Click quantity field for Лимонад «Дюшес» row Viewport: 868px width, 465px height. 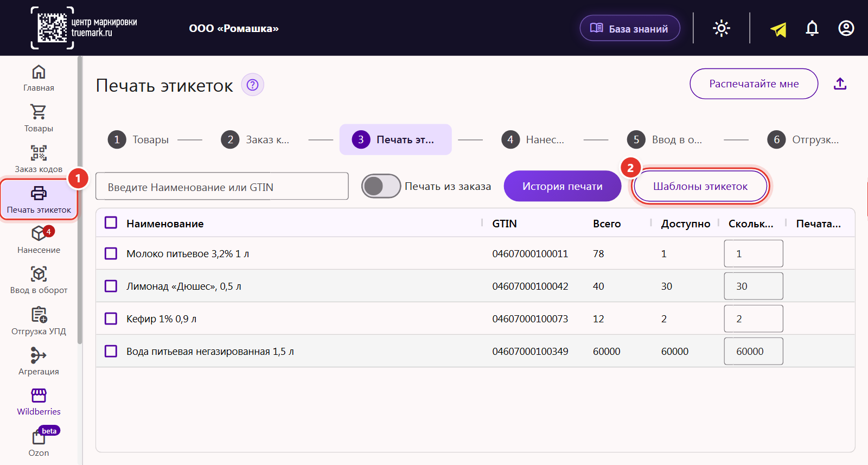(x=754, y=286)
